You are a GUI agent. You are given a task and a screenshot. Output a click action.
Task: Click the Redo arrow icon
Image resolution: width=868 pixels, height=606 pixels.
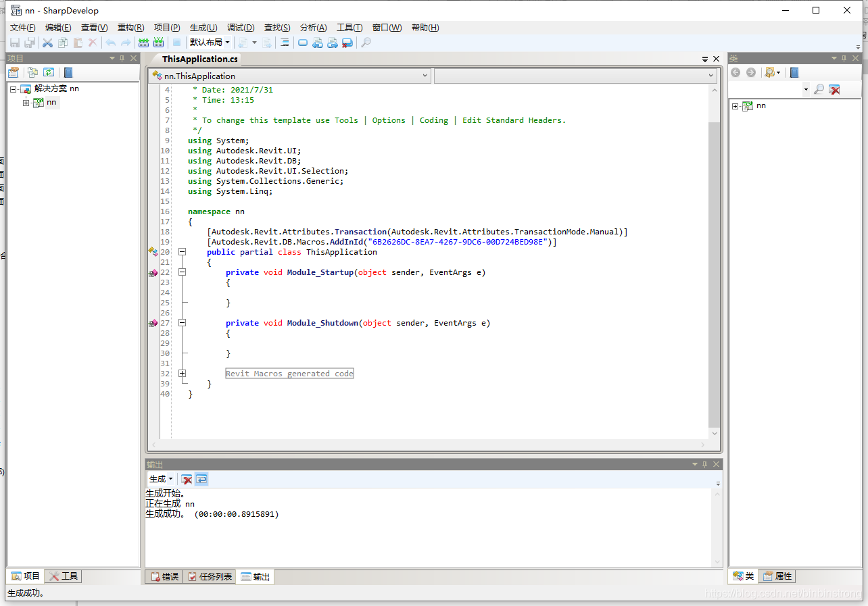[126, 43]
